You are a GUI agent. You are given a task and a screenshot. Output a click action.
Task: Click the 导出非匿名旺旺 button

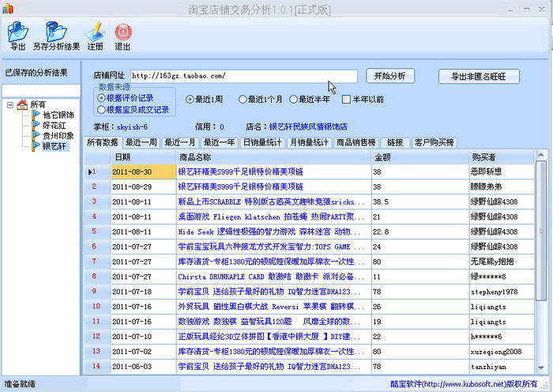pos(479,77)
